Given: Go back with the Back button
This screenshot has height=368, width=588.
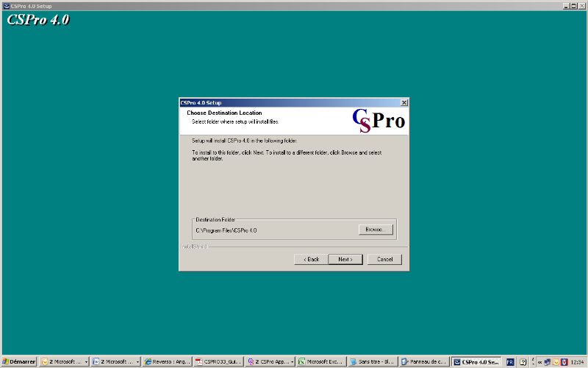Looking at the screenshot, I should click(x=311, y=259).
